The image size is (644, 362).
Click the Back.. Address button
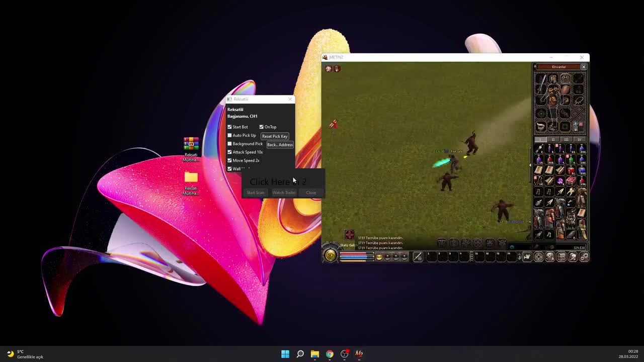(x=280, y=145)
